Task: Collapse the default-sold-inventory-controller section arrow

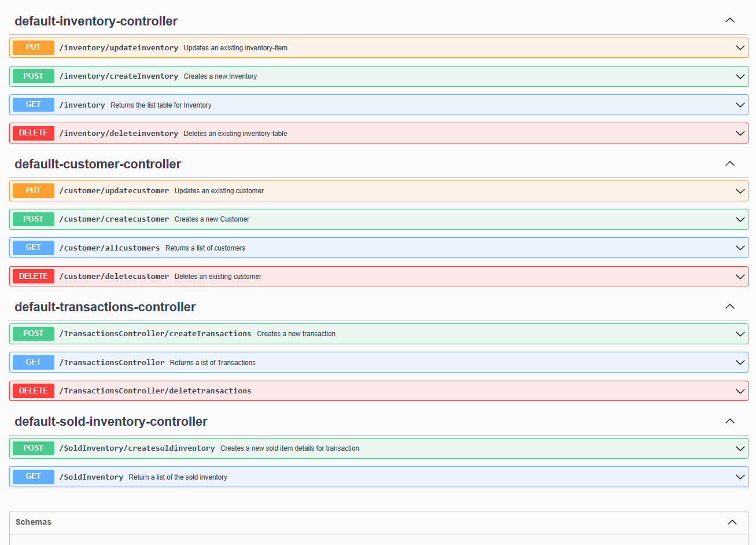Action: point(729,421)
